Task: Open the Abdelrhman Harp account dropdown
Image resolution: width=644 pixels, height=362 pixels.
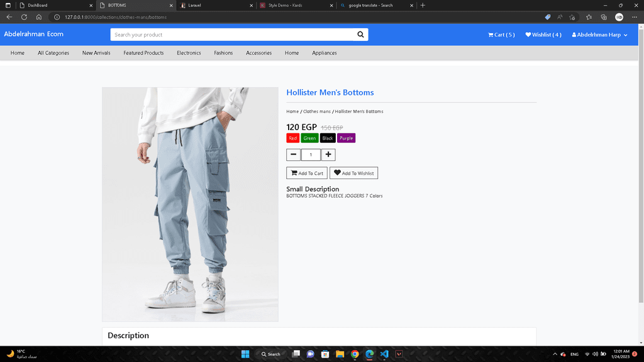Action: click(599, 35)
